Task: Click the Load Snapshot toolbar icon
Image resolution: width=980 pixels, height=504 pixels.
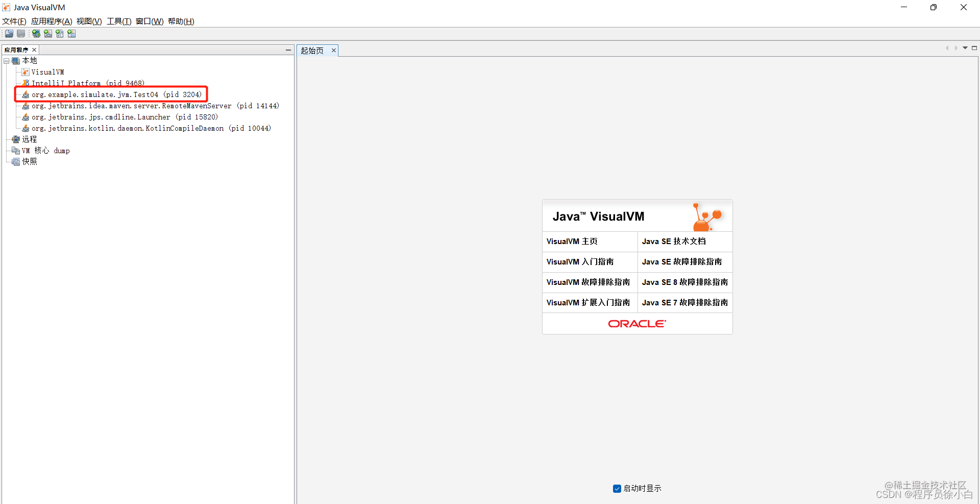Action: 9,34
